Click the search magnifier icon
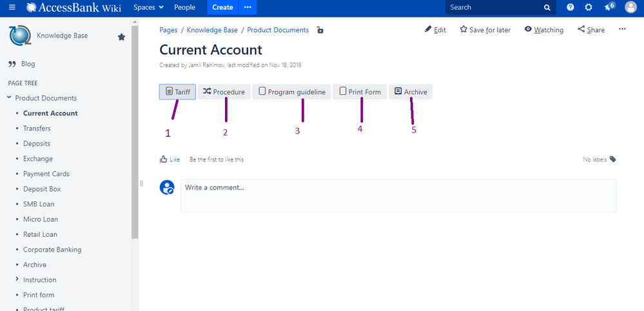This screenshot has width=644, height=311. click(x=547, y=7)
